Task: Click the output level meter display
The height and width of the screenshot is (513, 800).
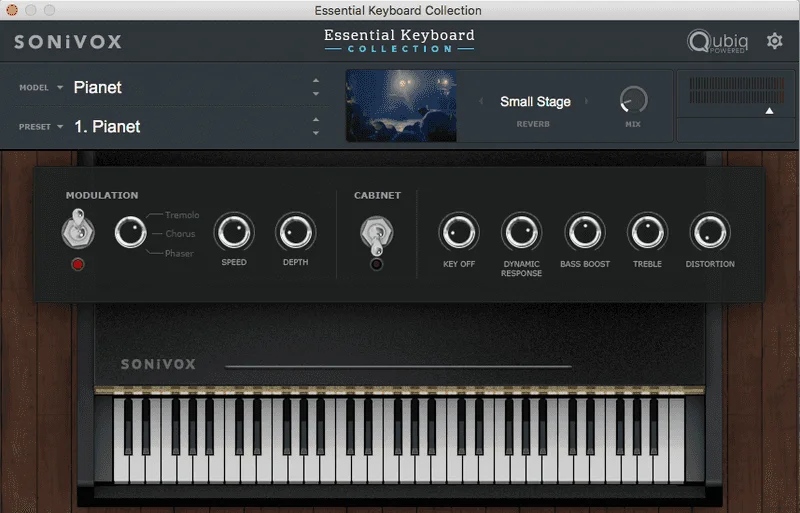Action: click(x=736, y=90)
